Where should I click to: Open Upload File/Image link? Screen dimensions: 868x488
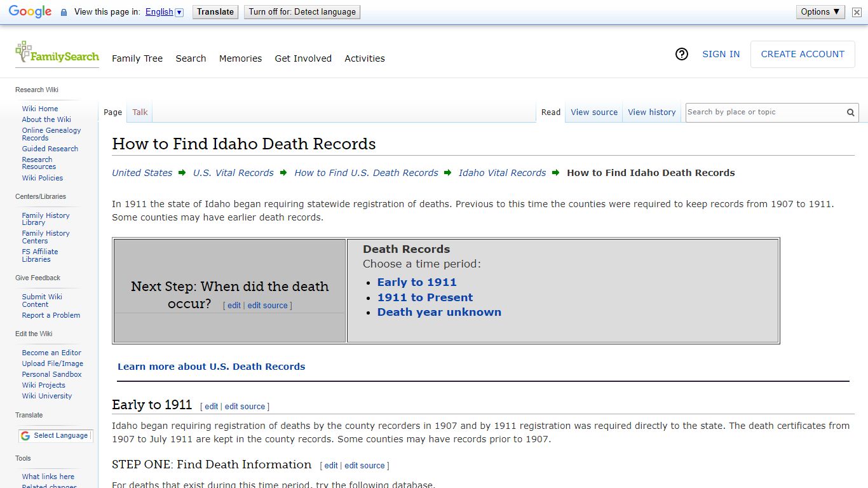[x=53, y=363]
